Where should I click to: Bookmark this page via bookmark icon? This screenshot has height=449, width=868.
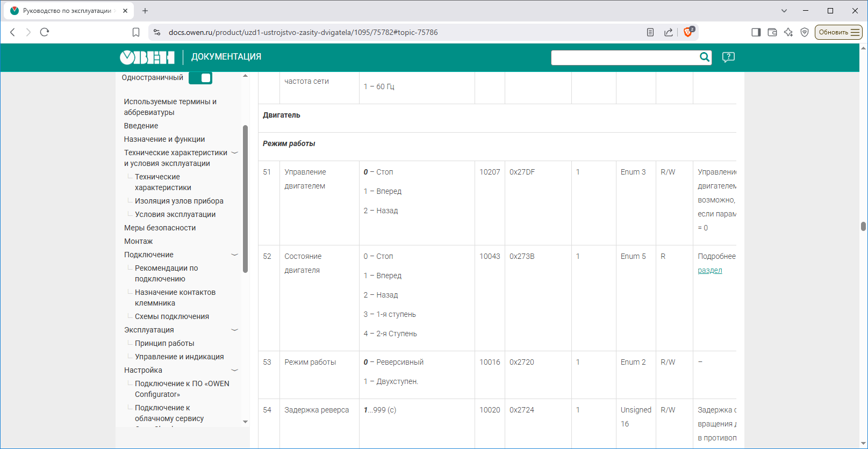point(136,32)
